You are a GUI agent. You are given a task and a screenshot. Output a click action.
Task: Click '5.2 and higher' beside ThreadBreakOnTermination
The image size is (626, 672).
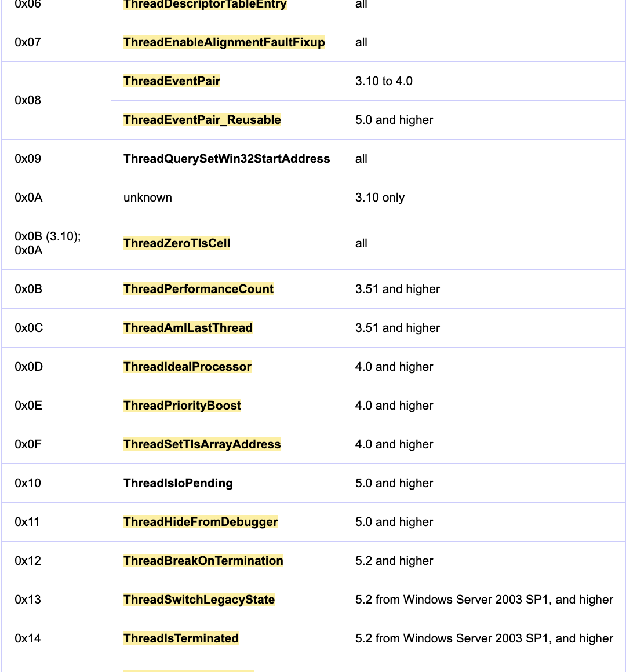[x=394, y=561]
